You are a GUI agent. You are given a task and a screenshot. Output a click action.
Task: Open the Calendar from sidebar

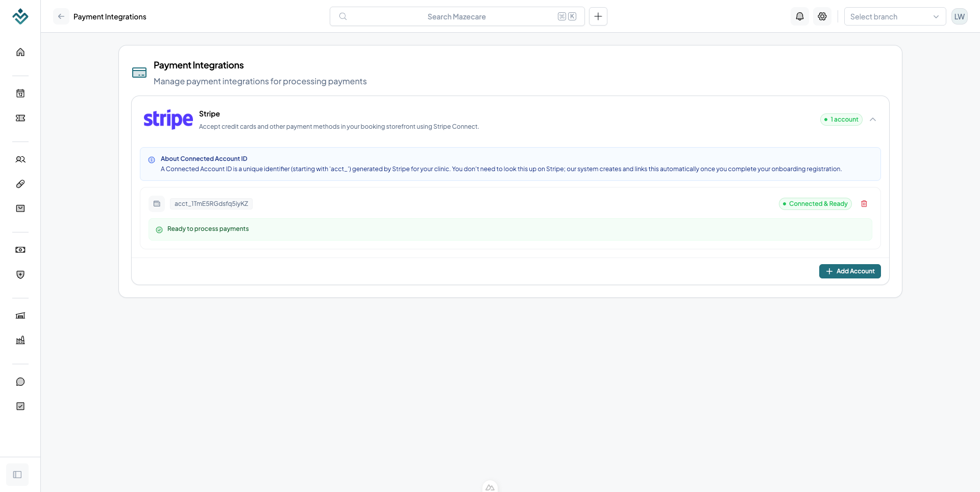20,93
